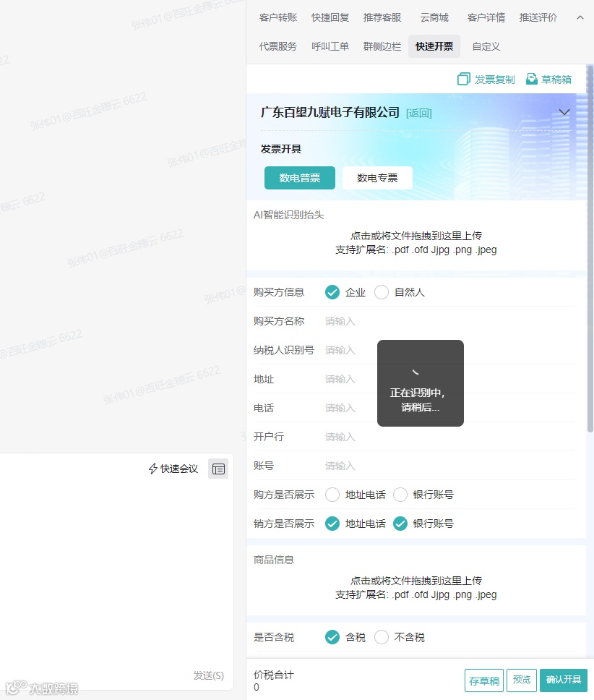This screenshot has height=700, width=594.
Task: Switch to 群侧边栏 tab
Action: [x=382, y=46]
